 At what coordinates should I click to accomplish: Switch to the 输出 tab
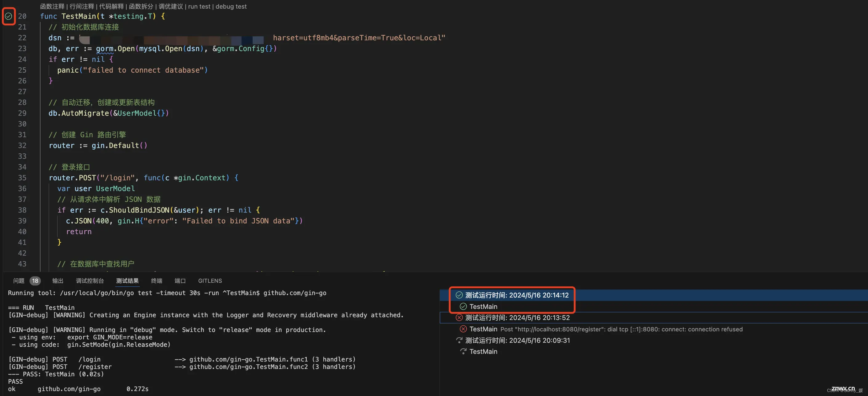[58, 281]
